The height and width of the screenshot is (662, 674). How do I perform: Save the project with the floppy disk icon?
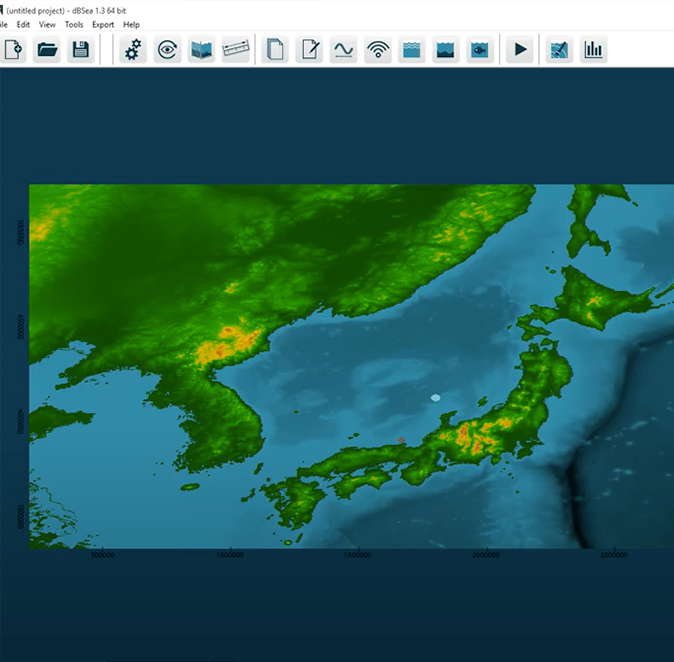(81, 49)
